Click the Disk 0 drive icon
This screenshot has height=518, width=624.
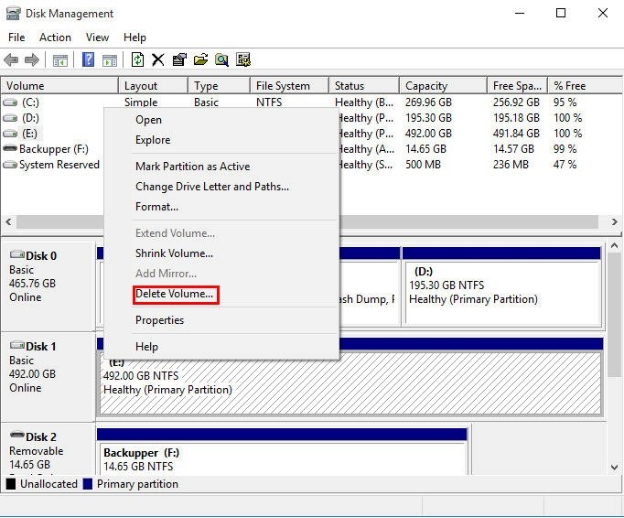(x=17, y=254)
